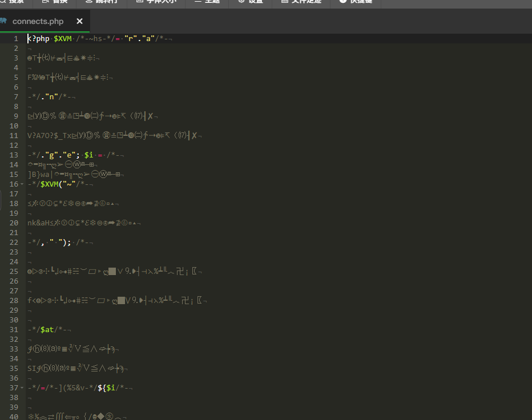The height and width of the screenshot is (420, 532).
Task: Click line number 13 in the gutter
Action: click(14, 155)
